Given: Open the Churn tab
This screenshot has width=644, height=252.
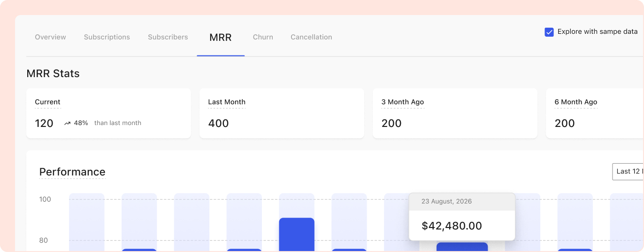Looking at the screenshot, I should [263, 37].
